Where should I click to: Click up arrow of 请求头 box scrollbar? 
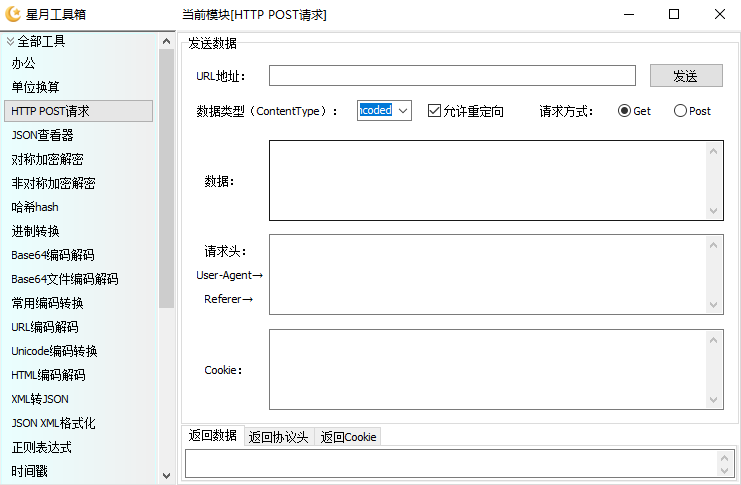coord(714,245)
